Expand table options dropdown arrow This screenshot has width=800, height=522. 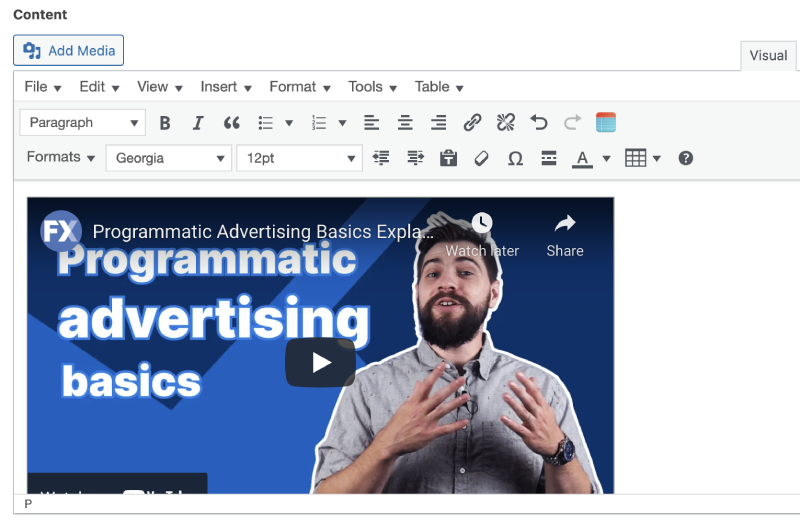(657, 158)
